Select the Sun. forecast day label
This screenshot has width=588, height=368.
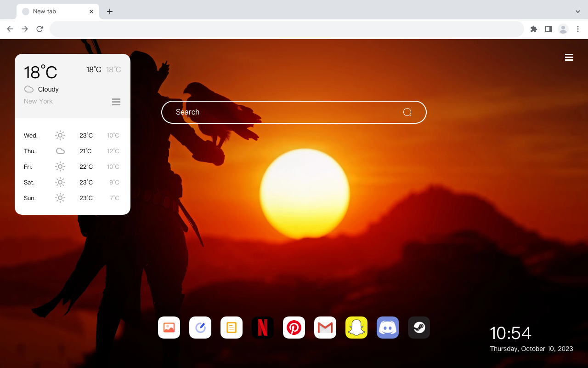pos(30,198)
